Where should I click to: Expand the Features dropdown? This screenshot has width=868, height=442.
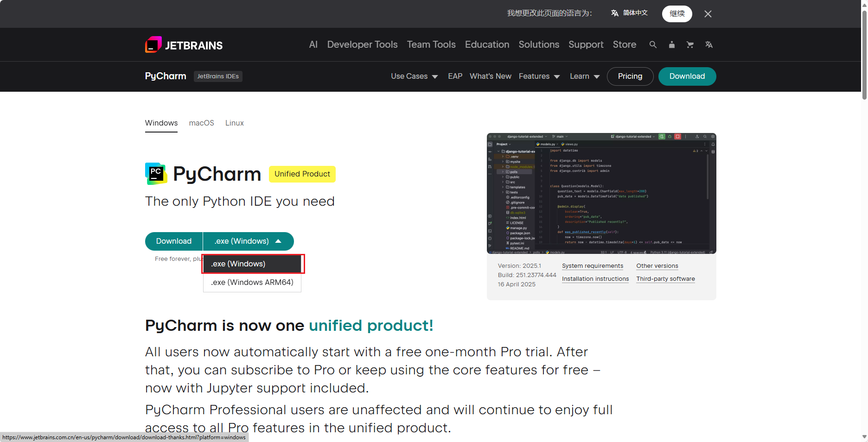(x=539, y=76)
